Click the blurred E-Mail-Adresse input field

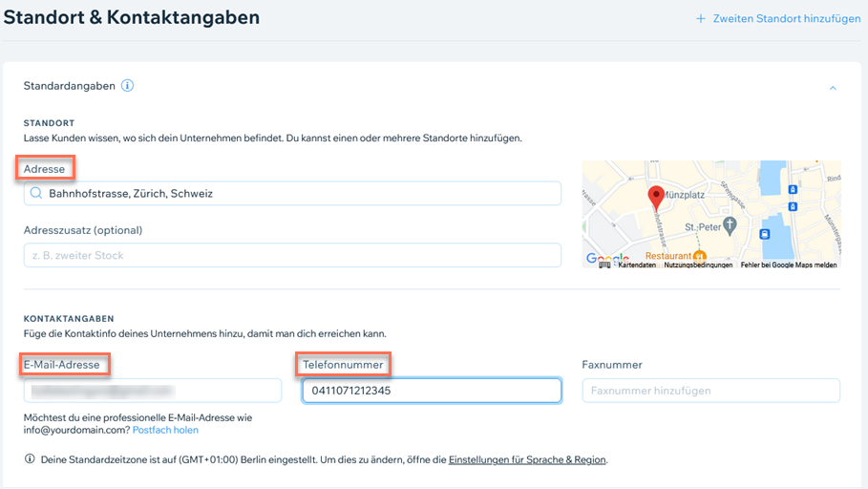coord(153,391)
